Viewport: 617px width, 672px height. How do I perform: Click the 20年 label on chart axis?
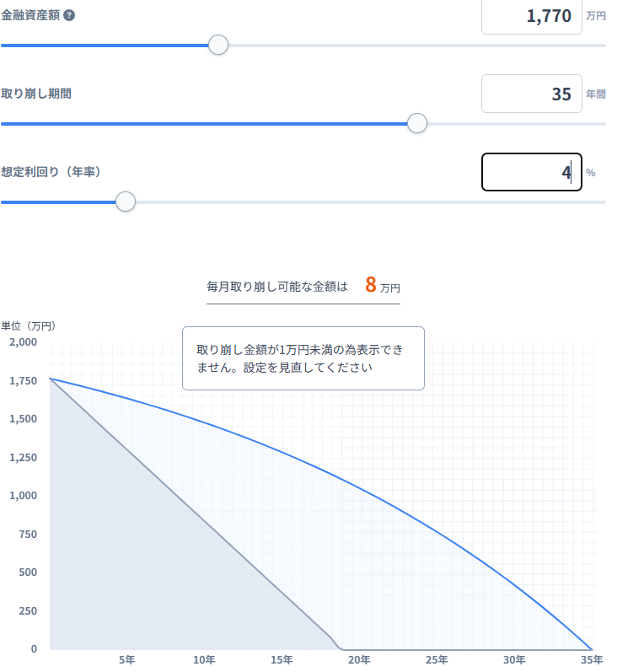(359, 660)
